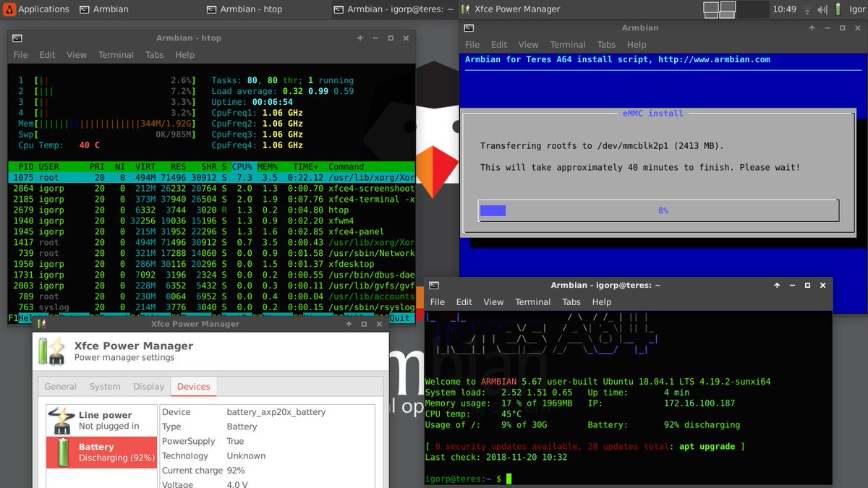Maximize the htop terminal window

pos(391,38)
